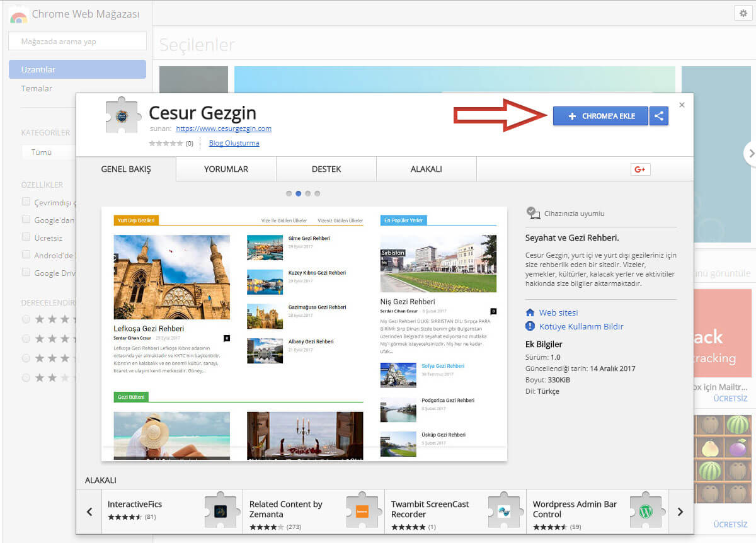Click the Cesur Gezgin star rating
Viewport: 756px width, 543px height.
[x=166, y=143]
